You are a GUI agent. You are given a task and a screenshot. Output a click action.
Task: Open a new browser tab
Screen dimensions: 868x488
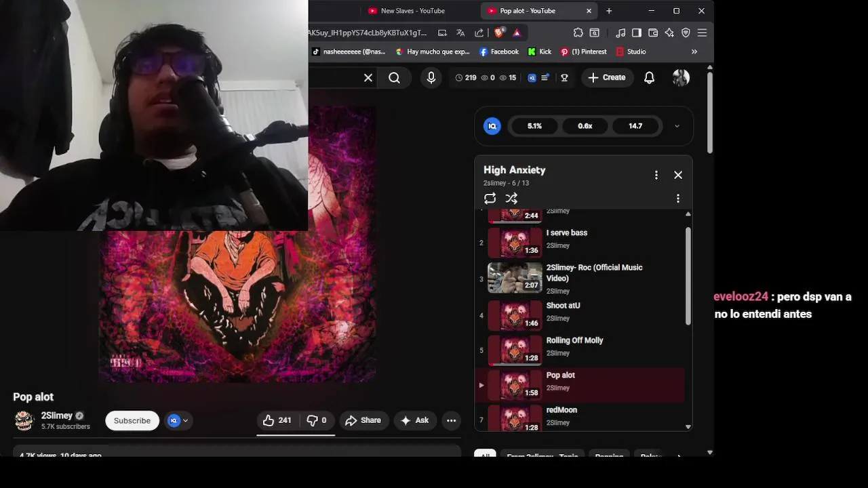pos(609,11)
